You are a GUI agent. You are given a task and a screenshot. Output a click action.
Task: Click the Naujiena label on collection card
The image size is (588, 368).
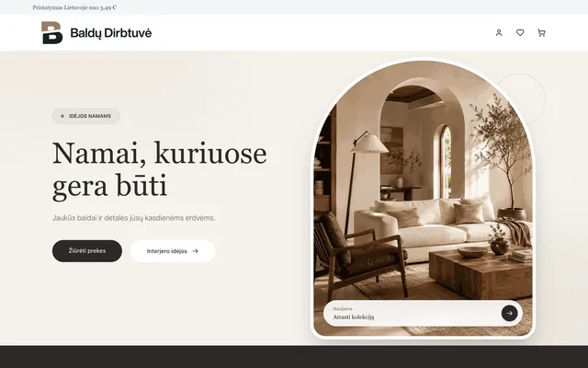pyautogui.click(x=343, y=309)
